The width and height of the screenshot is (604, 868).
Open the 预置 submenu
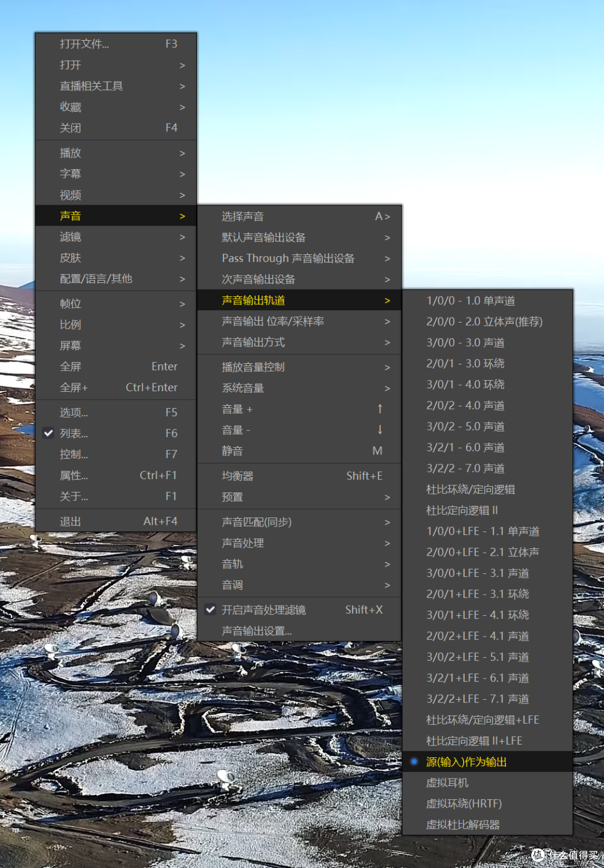click(299, 497)
